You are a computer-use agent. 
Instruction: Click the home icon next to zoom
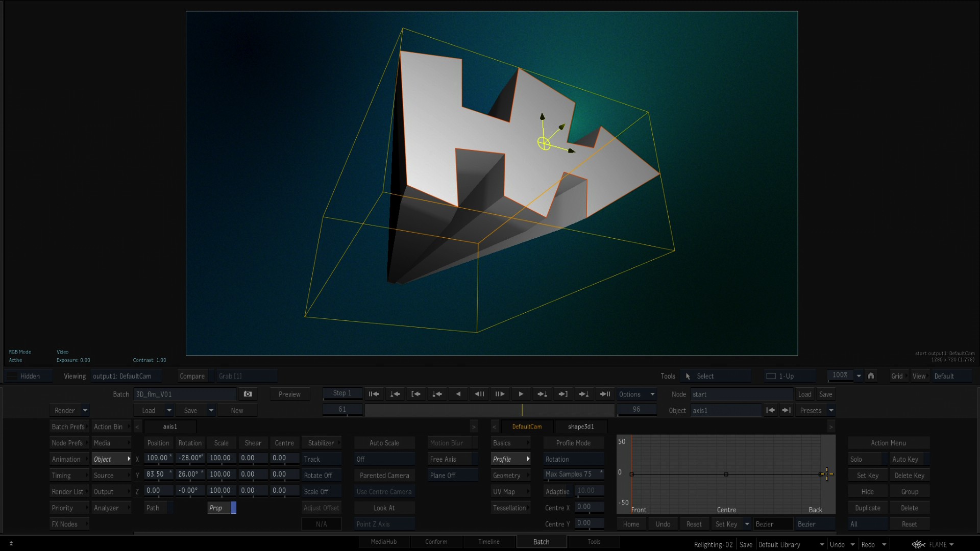pos(871,375)
